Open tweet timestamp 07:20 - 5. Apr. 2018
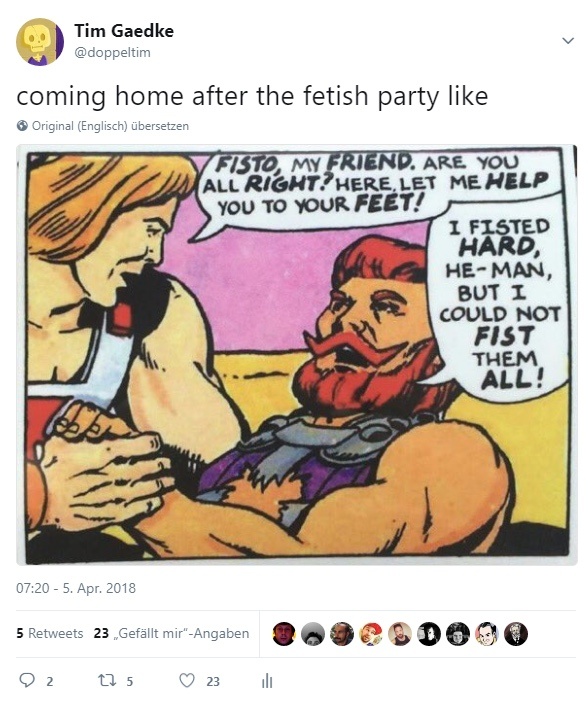Image resolution: width=588 pixels, height=702 pixels. click(76, 588)
